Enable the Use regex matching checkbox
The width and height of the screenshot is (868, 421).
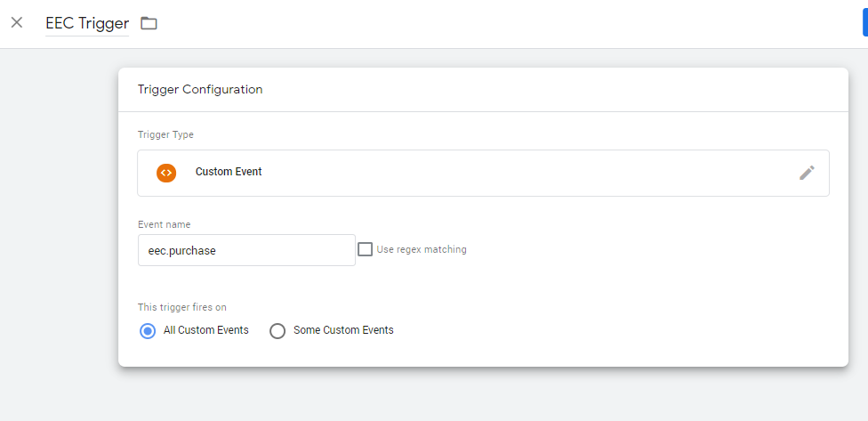[365, 249]
